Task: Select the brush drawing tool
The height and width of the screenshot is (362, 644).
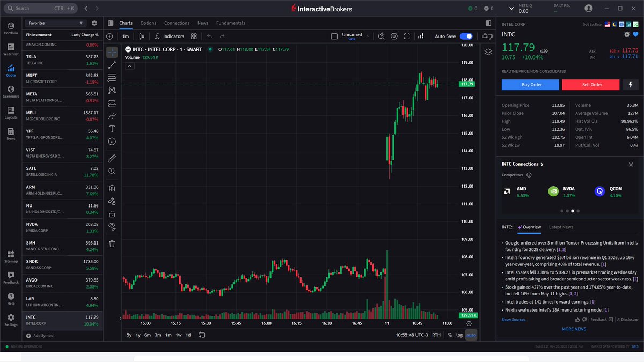Action: 112,116
